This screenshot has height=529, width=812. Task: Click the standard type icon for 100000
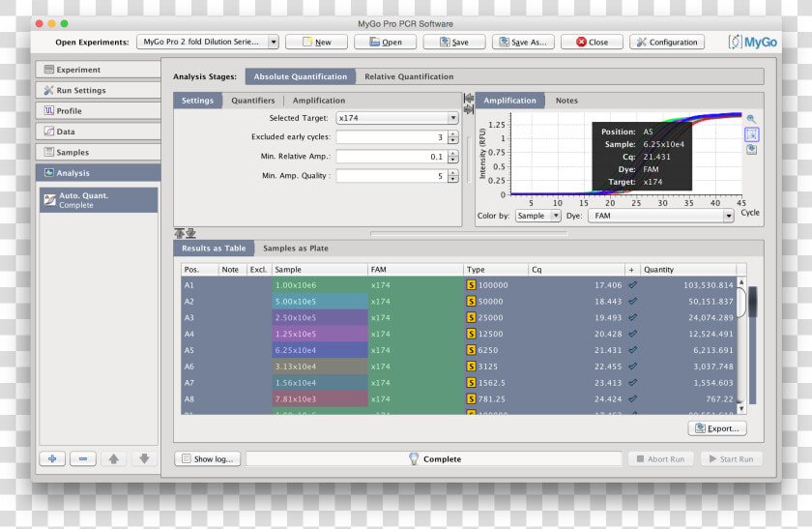click(471, 285)
